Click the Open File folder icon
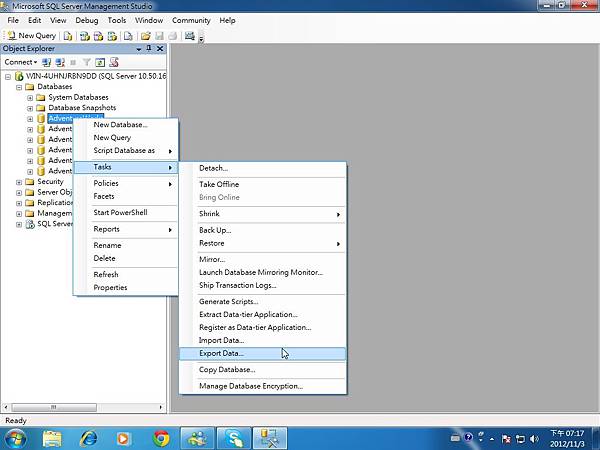Viewport: 600px width, 450px height. (145, 36)
